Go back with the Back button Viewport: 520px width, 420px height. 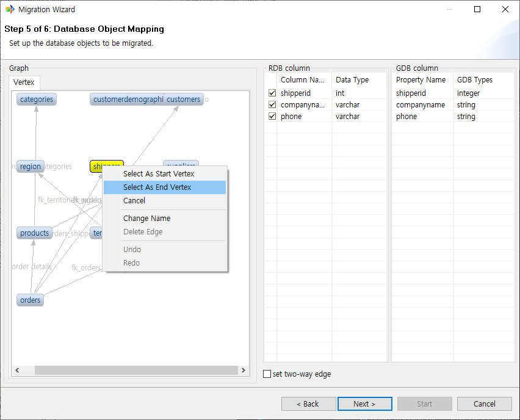tap(308, 404)
